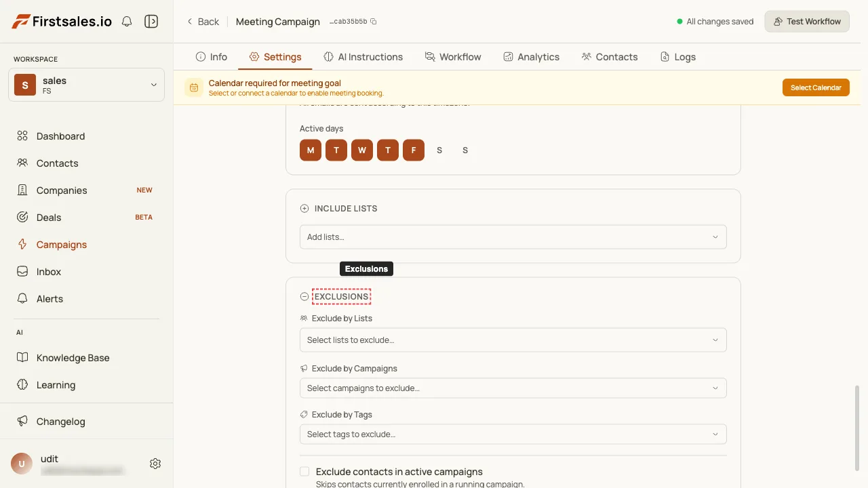The width and height of the screenshot is (868, 488).
Task: Open Select lists to exclude dropdown
Action: [513, 340]
